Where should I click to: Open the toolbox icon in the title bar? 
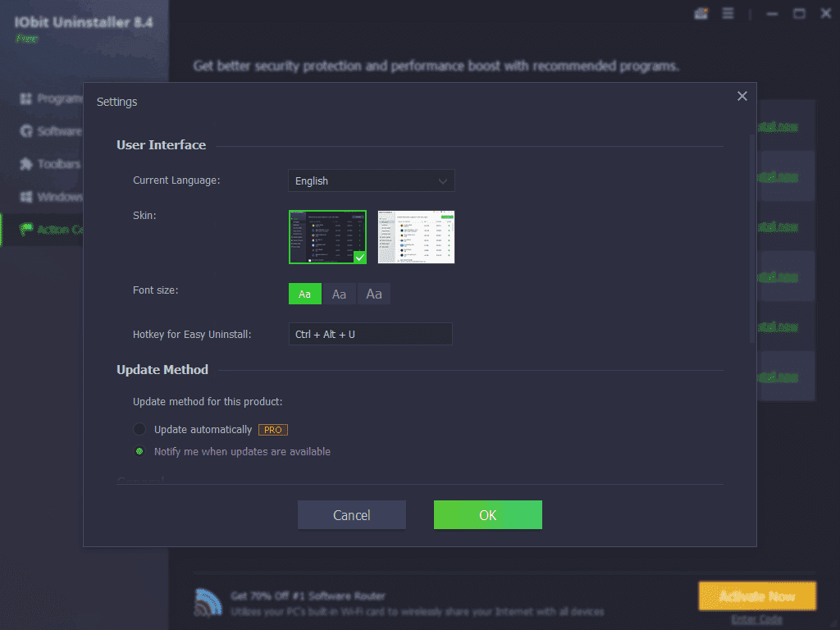coord(701,13)
